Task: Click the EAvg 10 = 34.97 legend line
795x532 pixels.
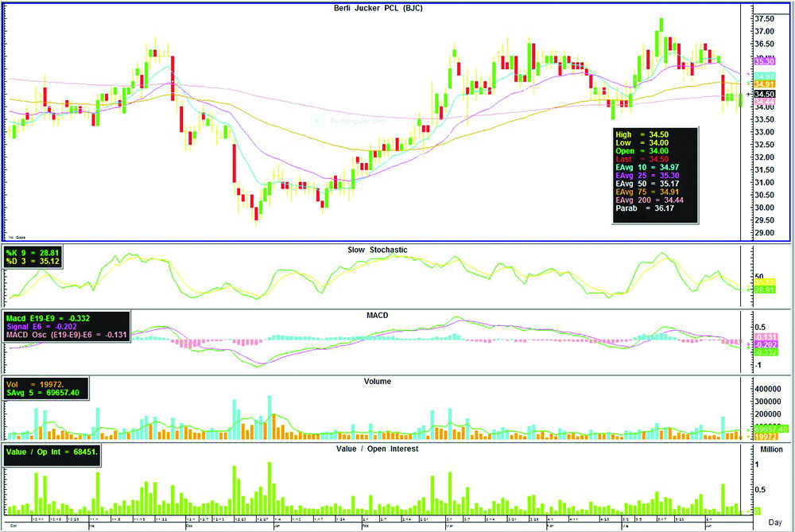Action: point(647,167)
